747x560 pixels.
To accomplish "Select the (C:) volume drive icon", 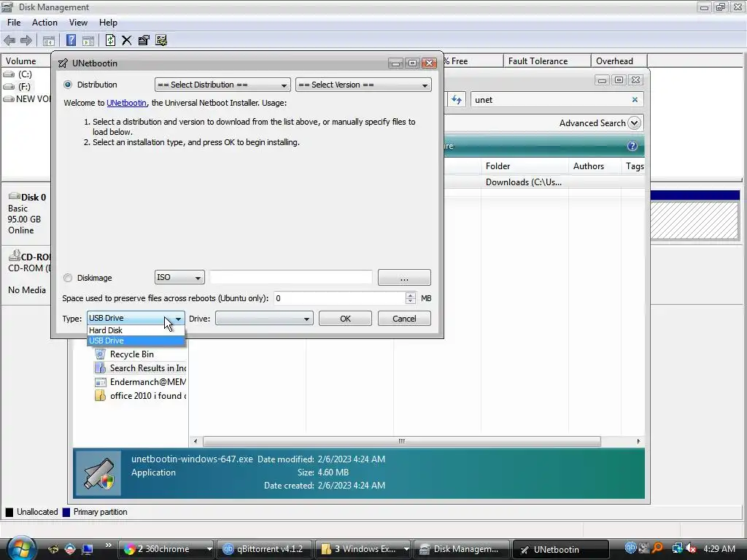I will 9,74.
